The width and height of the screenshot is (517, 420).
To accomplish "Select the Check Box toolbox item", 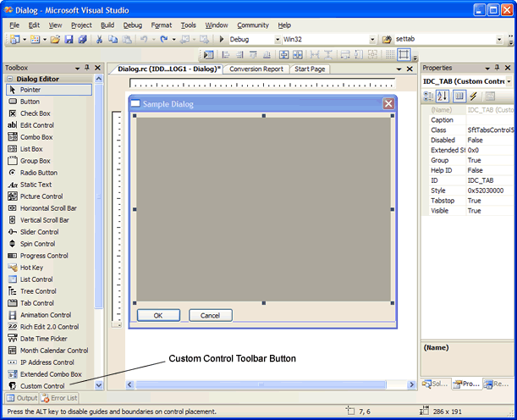I will pyautogui.click(x=35, y=113).
